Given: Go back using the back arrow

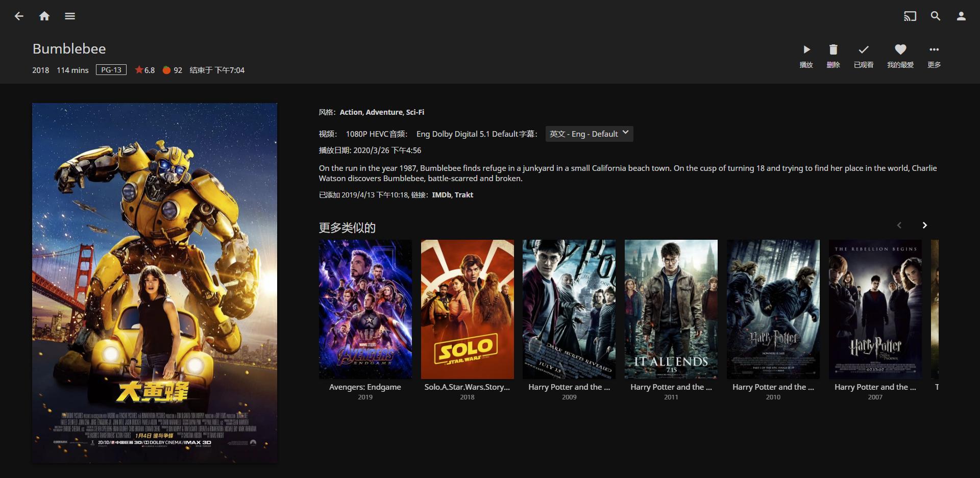Looking at the screenshot, I should tap(19, 16).
